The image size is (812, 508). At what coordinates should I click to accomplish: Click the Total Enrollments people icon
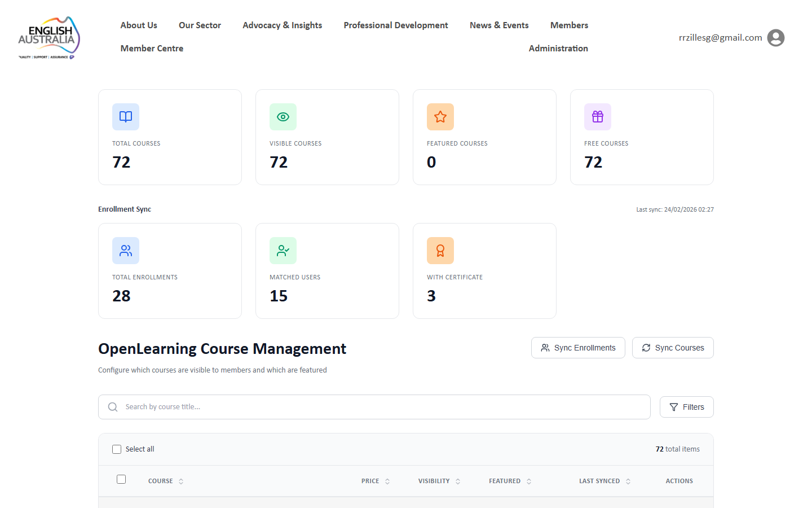(x=126, y=251)
